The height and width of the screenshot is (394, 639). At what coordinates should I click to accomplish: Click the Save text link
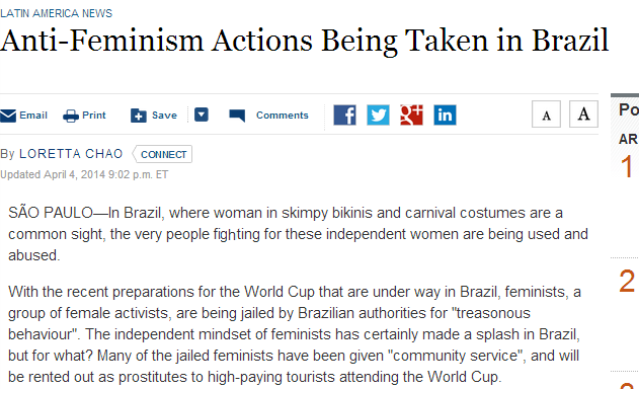pos(165,115)
